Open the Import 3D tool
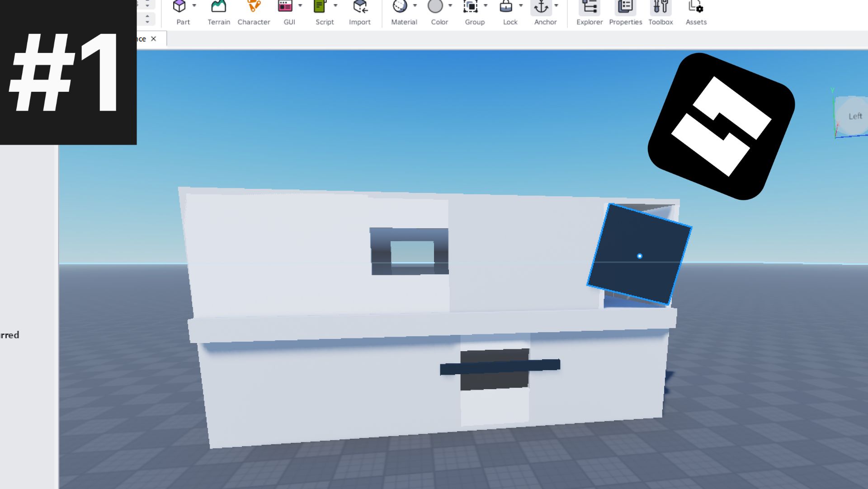 (x=360, y=6)
